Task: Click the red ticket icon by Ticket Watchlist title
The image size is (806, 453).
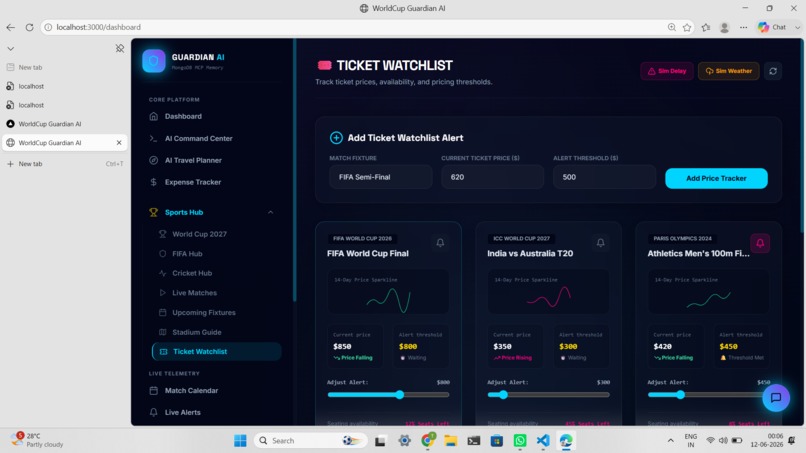Action: [324, 65]
